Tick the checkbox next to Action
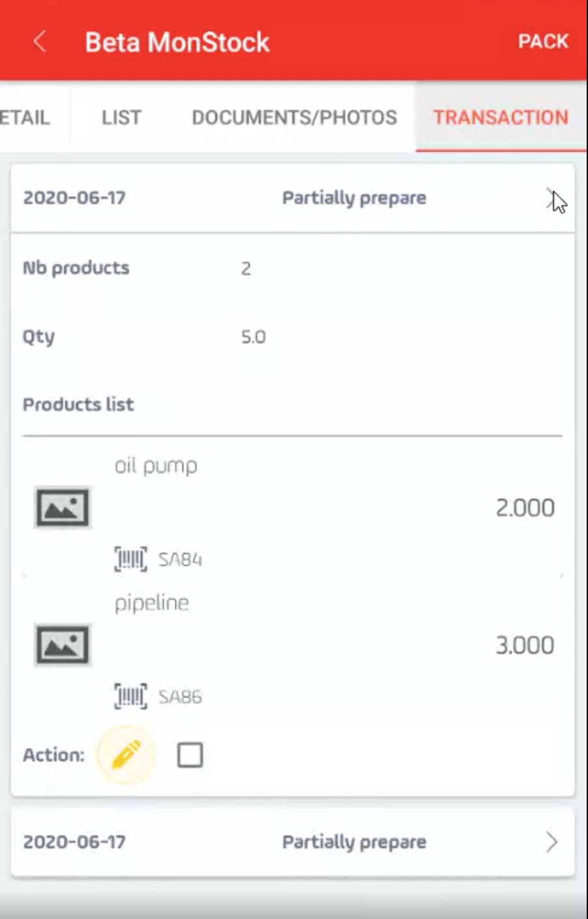 [x=190, y=755]
